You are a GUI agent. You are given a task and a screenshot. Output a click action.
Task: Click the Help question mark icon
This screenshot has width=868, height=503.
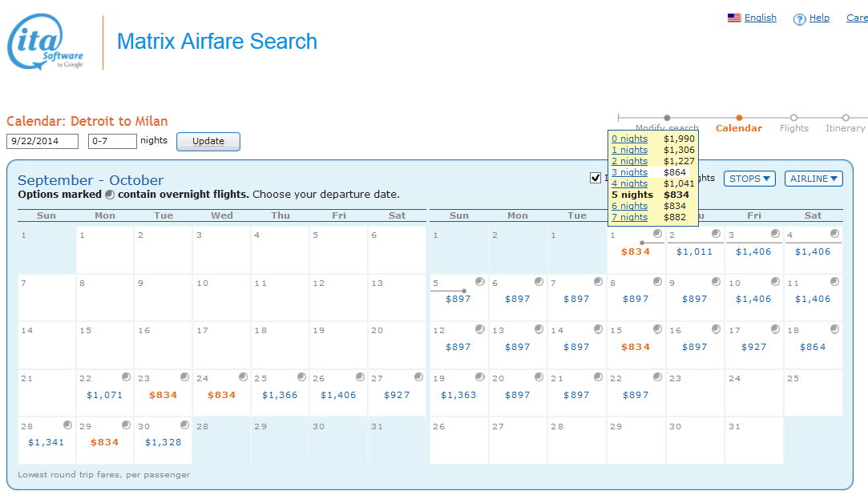799,19
